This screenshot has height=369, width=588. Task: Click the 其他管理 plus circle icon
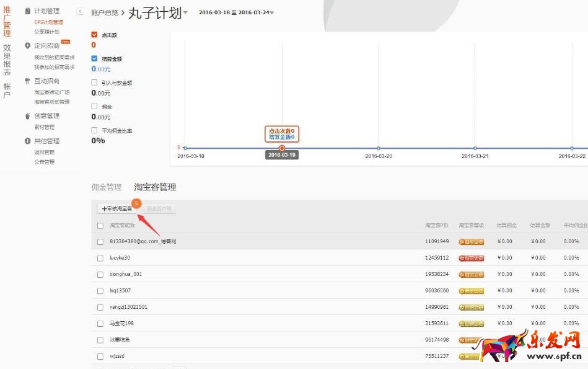[27, 141]
